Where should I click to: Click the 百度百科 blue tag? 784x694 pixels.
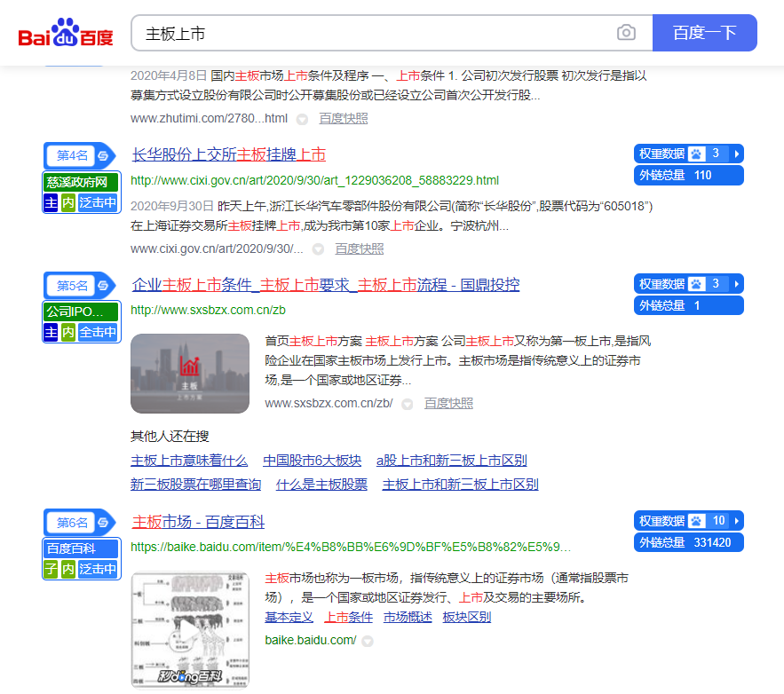81,548
